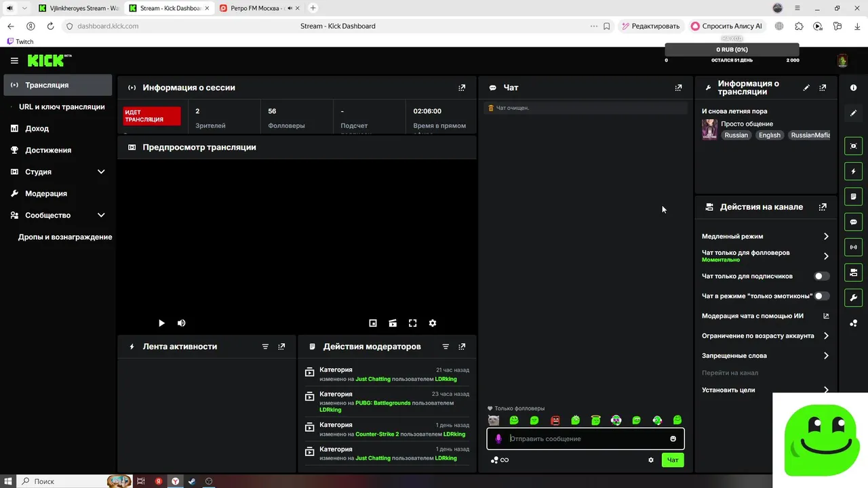Screen dimensions: 868x488
Task: Open Модерация чата с помощью ИИ link
Action: click(x=766, y=316)
